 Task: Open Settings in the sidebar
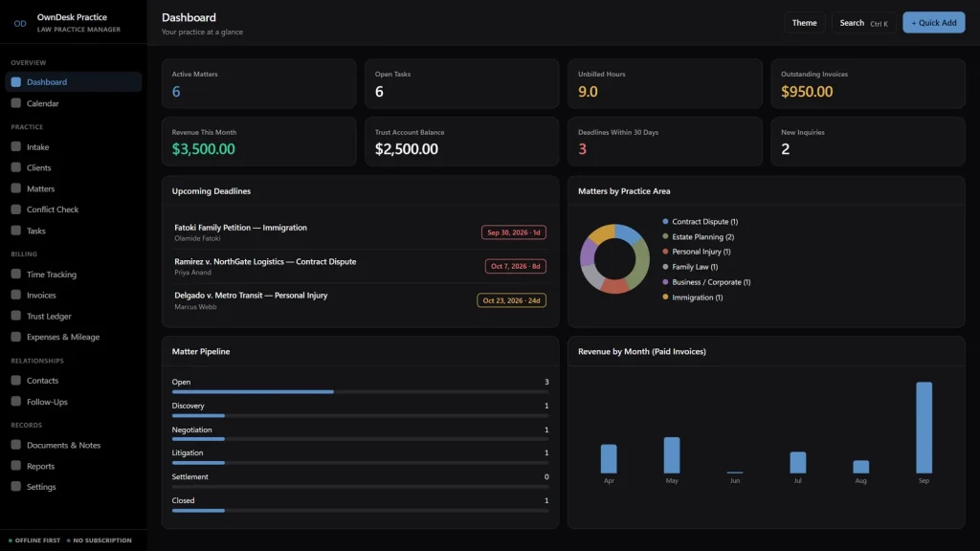(73, 487)
